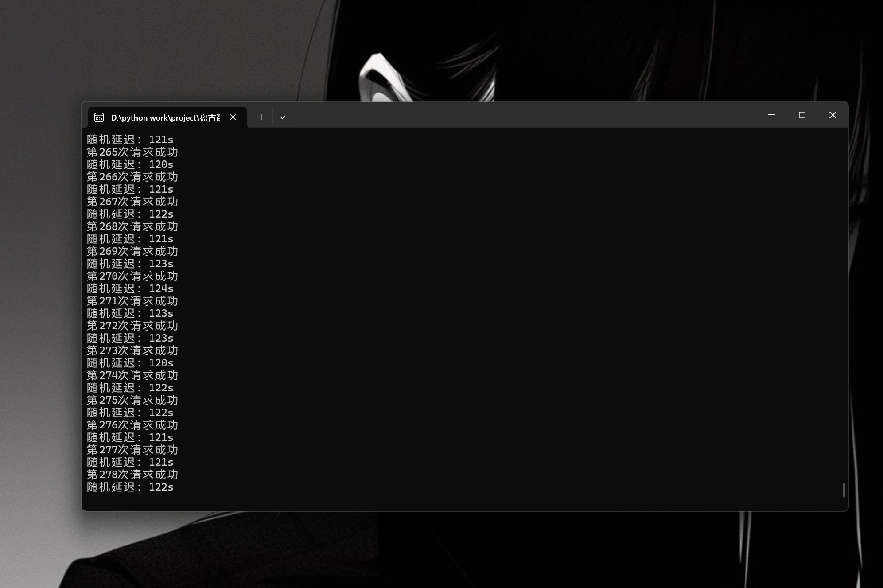
Task: Click the line '第276次请求成功'
Action: pos(132,425)
